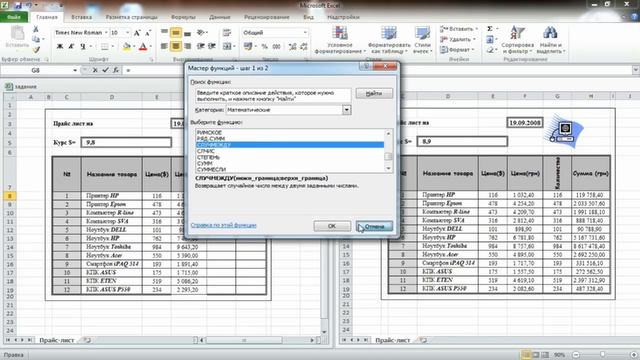The height and width of the screenshot is (360, 640).
Task: Click the Copy icon in clipboard group
Action: (36, 39)
